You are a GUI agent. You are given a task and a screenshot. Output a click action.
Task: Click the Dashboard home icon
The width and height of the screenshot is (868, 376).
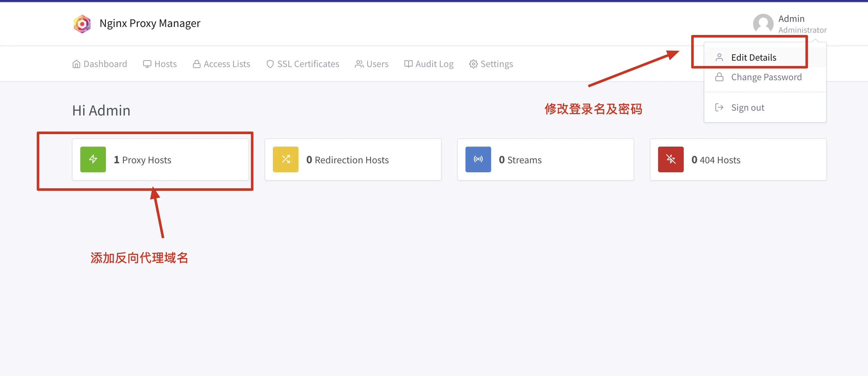tap(76, 64)
